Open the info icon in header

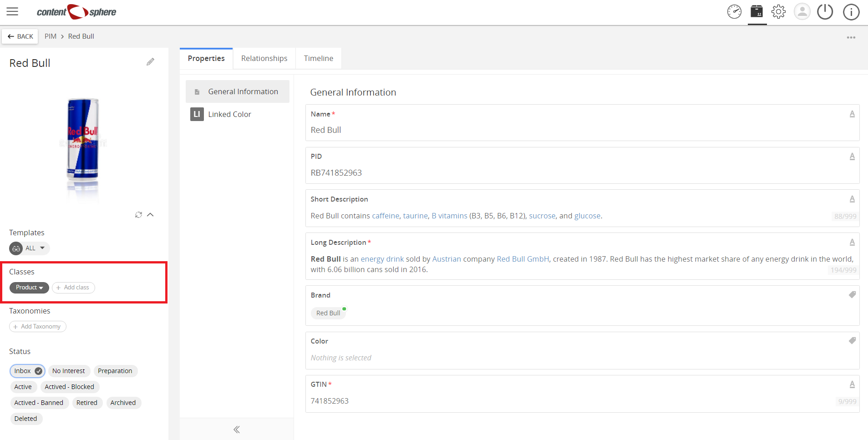[x=851, y=12]
